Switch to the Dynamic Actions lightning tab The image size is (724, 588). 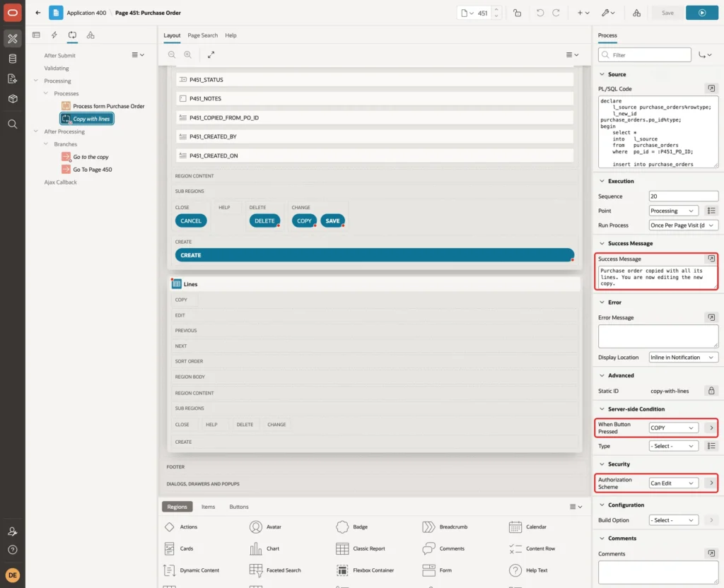coord(54,35)
